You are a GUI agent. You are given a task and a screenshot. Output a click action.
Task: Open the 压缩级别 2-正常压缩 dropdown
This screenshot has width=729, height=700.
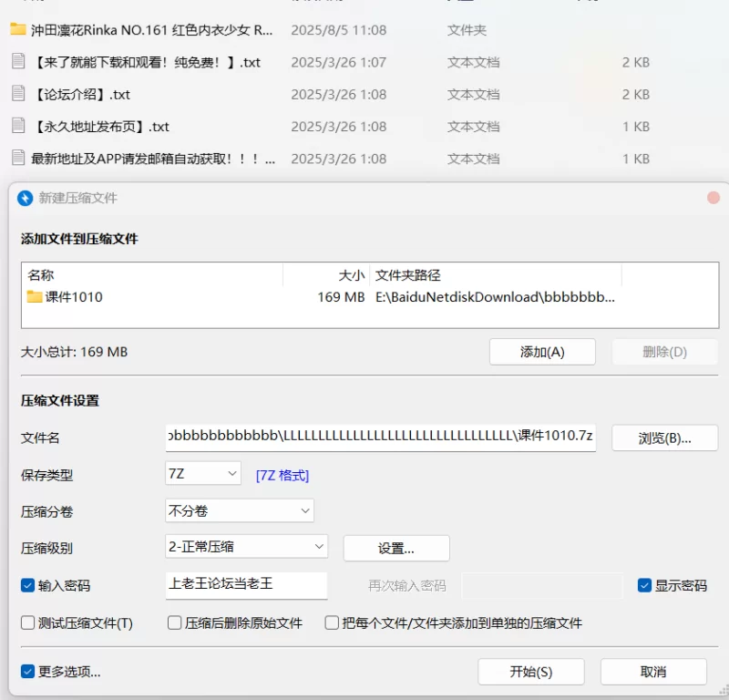[246, 547]
